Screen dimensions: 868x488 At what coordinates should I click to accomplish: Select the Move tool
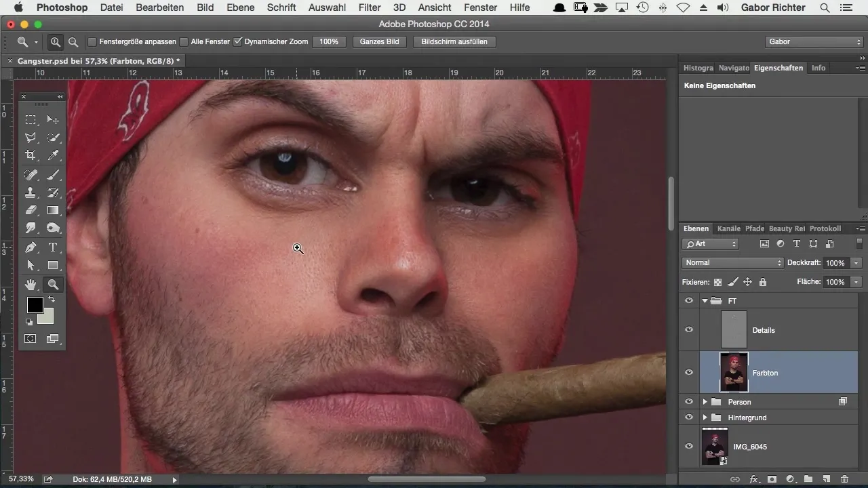tap(53, 120)
